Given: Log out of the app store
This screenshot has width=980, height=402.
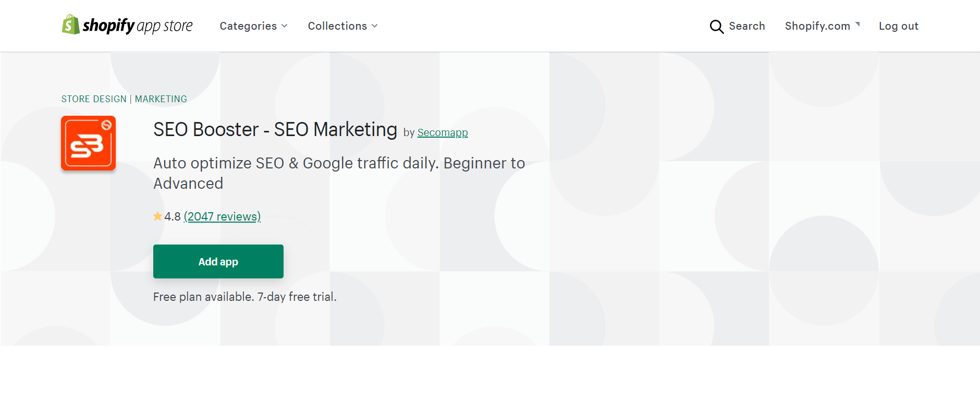Looking at the screenshot, I should (x=898, y=26).
